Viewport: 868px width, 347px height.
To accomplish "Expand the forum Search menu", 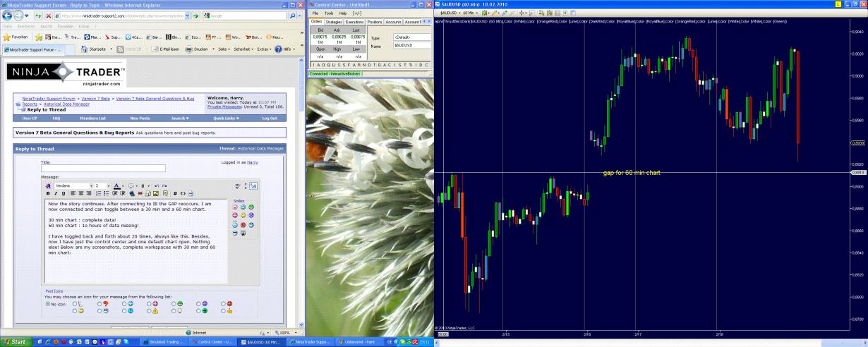I will [x=180, y=118].
